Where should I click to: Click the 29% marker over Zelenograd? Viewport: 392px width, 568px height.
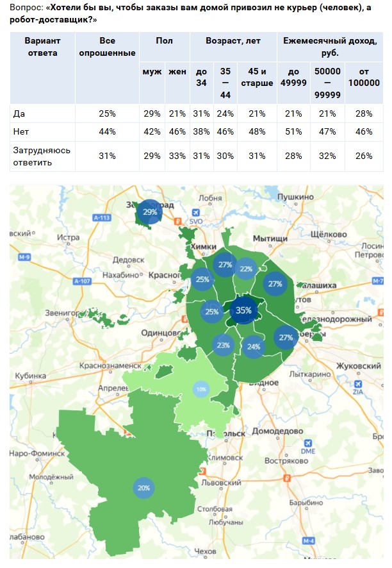(x=150, y=212)
